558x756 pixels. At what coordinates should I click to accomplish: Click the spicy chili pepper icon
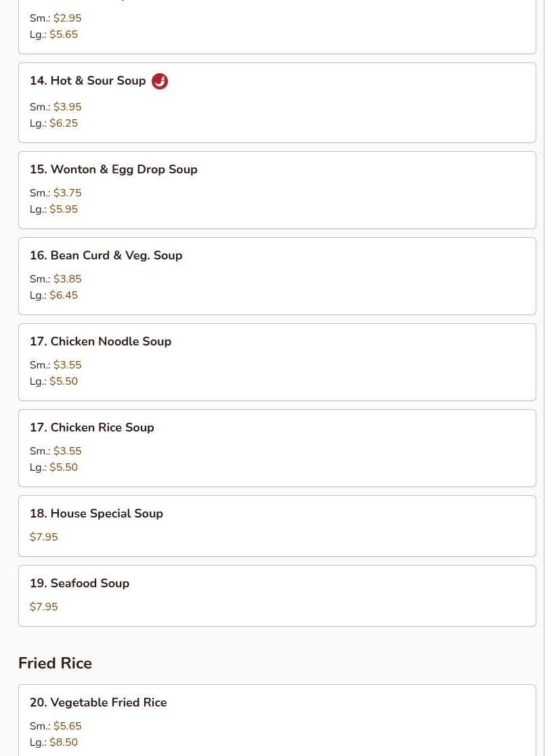pos(160,81)
